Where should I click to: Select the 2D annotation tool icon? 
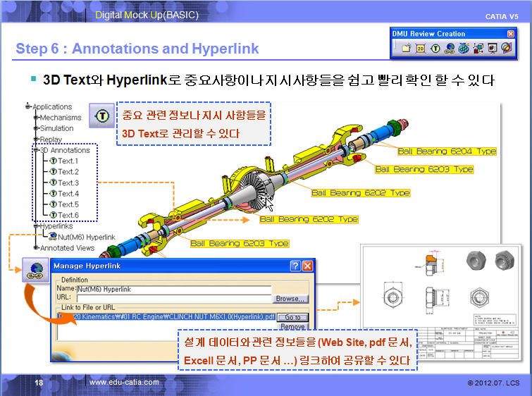coord(421,48)
